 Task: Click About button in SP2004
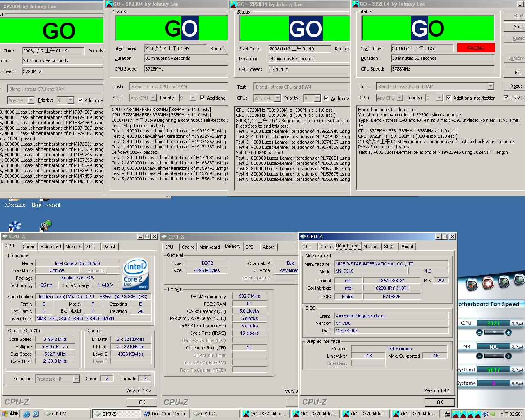517,86
